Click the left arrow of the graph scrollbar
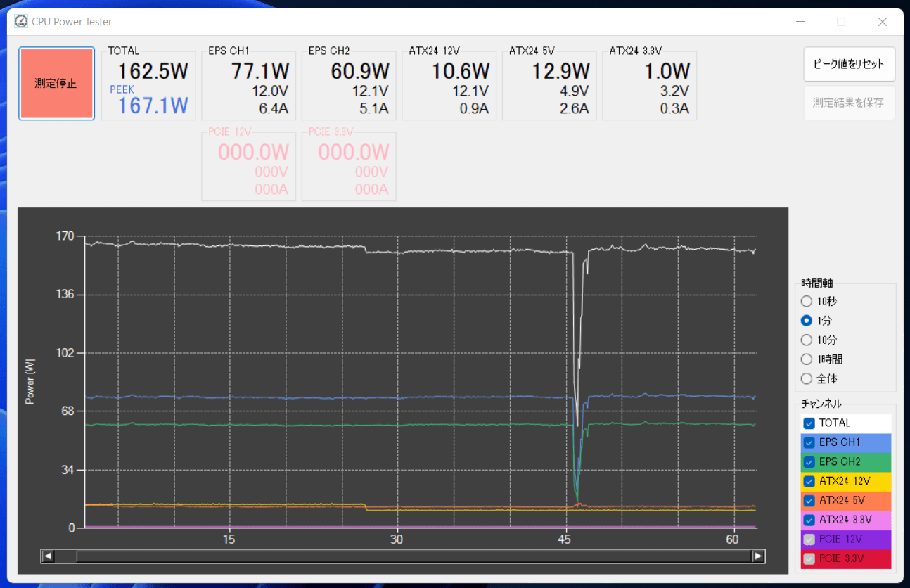This screenshot has height=588, width=910. coord(48,556)
